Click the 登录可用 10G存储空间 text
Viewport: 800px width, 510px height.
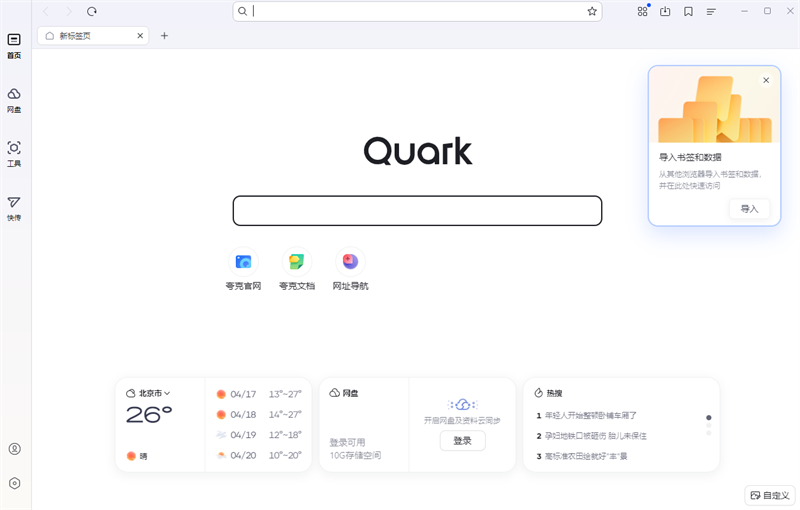355,449
